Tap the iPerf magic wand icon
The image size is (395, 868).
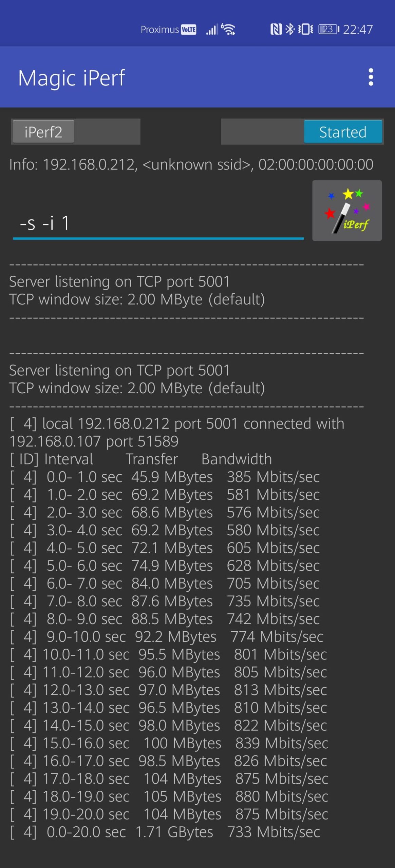coord(347,211)
